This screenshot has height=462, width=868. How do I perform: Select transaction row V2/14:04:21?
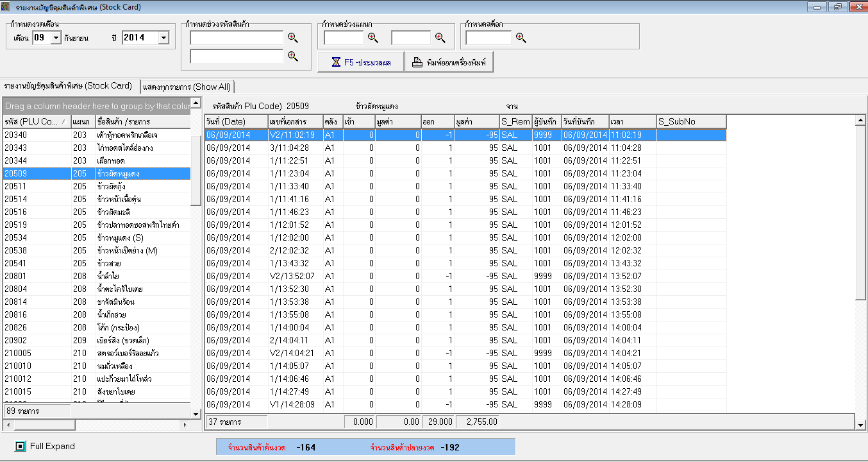click(465, 353)
